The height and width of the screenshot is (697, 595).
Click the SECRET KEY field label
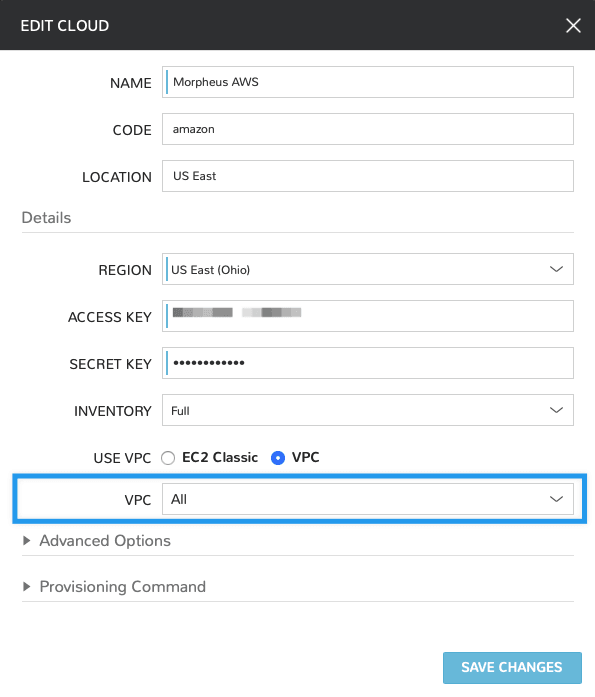coord(110,364)
